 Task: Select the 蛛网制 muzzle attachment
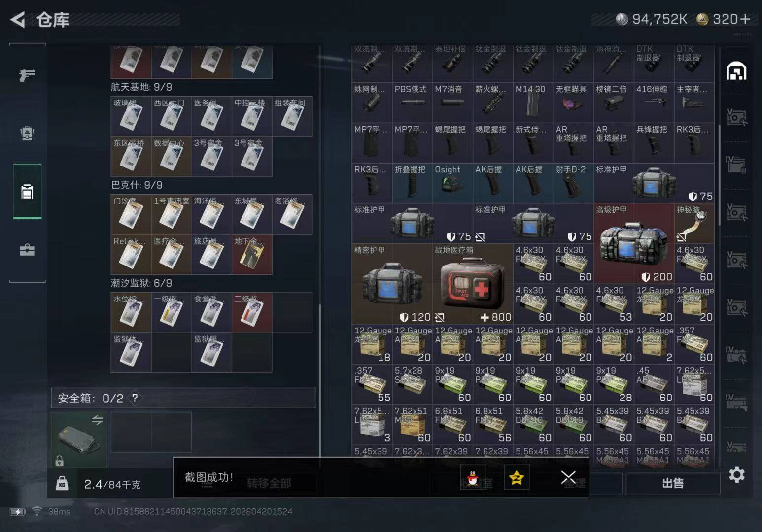(x=372, y=102)
